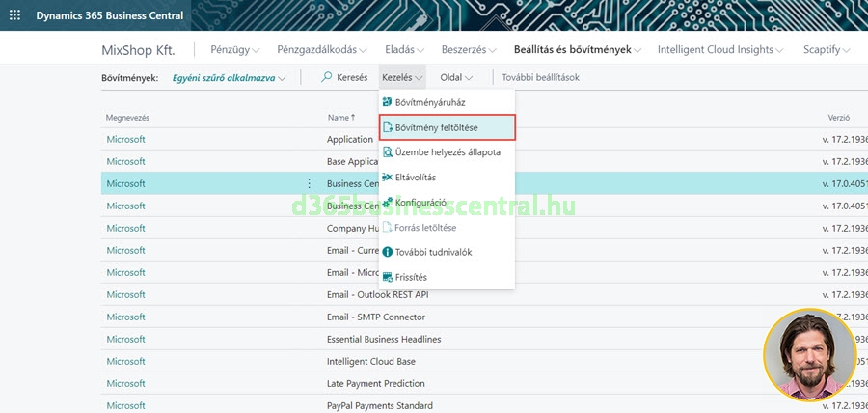Collapse the Kezelés dropdown
This screenshot has height=413, width=868.
point(402,77)
